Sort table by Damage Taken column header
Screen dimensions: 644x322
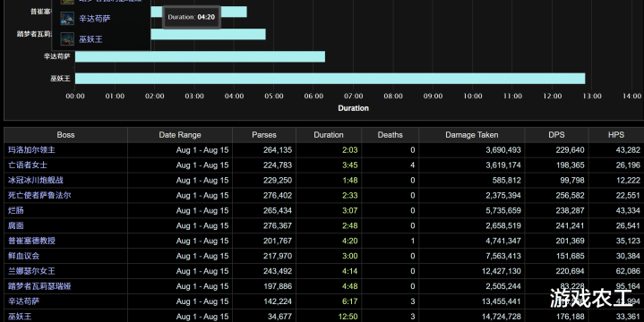[471, 135]
